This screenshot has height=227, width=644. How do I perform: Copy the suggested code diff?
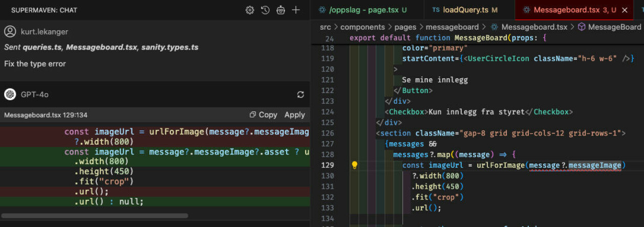click(263, 115)
